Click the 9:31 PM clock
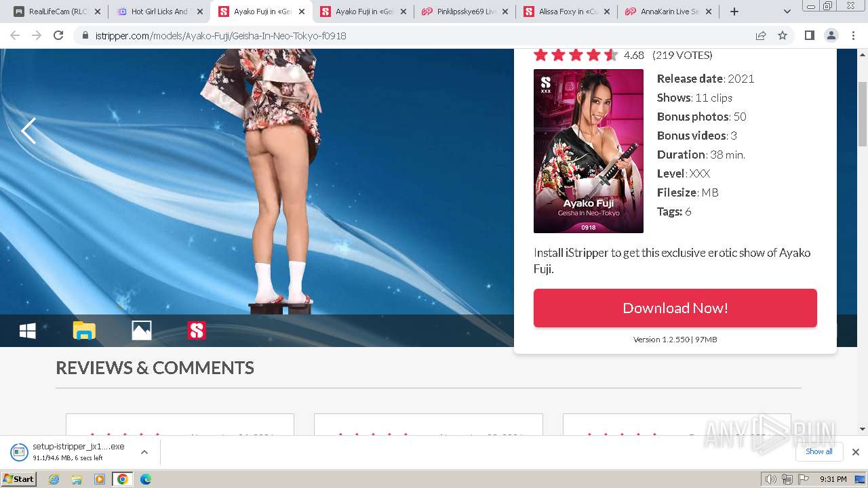868x488 pixels. 833,479
